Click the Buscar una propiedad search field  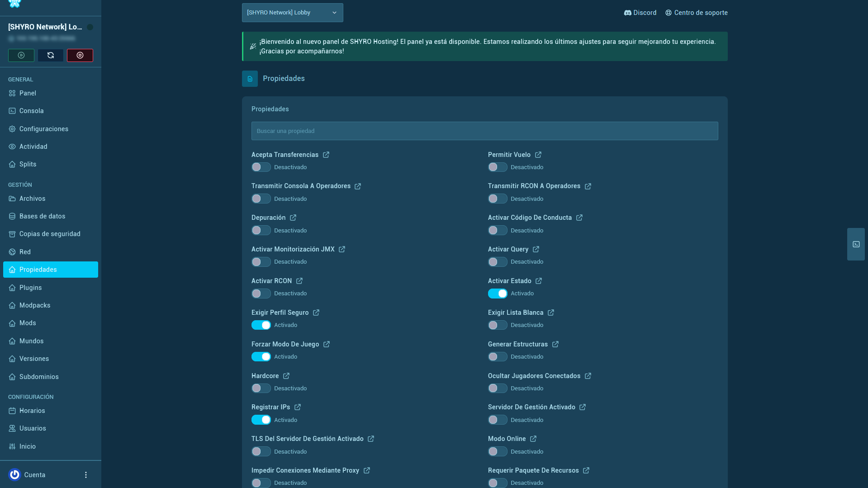tap(484, 131)
